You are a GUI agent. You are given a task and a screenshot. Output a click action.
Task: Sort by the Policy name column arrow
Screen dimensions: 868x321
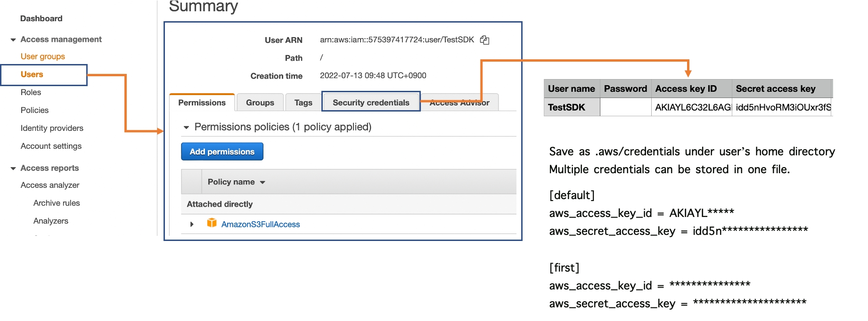pyautogui.click(x=262, y=182)
